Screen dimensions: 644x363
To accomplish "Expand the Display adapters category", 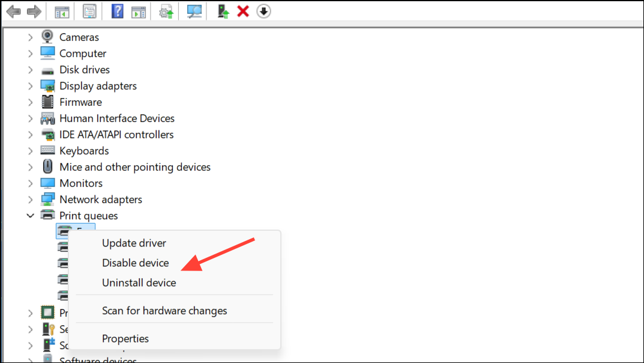I will 31,86.
